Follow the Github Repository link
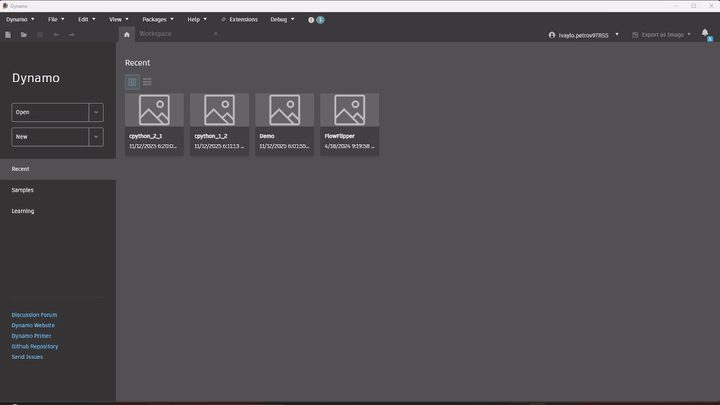 (x=35, y=346)
